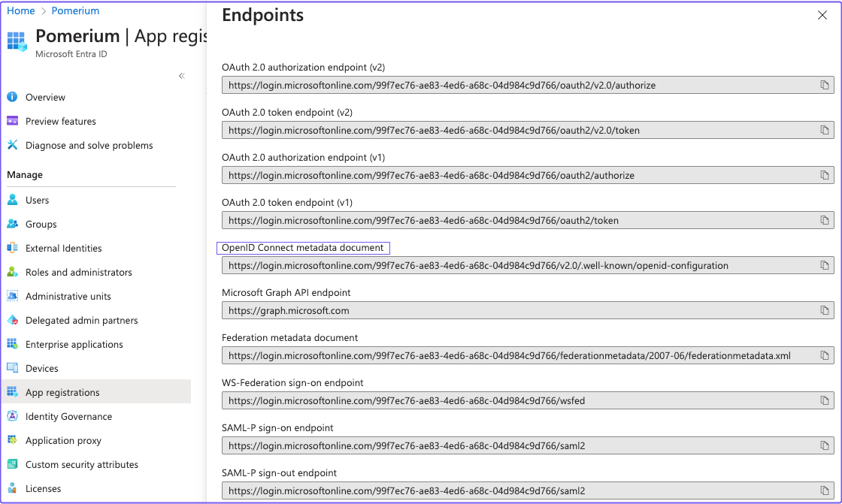Image resolution: width=842 pixels, height=504 pixels.
Task: Navigate to Home via the breadcrumb
Action: coord(20,11)
